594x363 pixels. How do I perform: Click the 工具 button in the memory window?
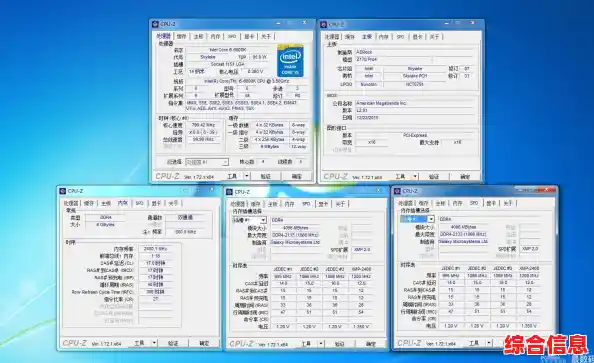click(x=139, y=343)
